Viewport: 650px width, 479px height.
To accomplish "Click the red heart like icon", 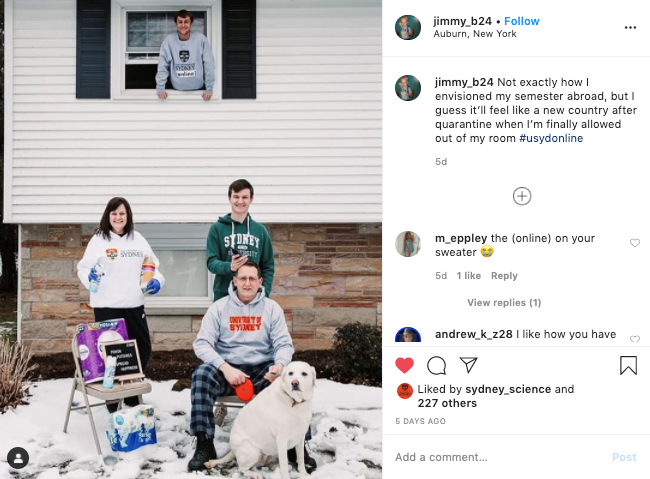I will (404, 365).
